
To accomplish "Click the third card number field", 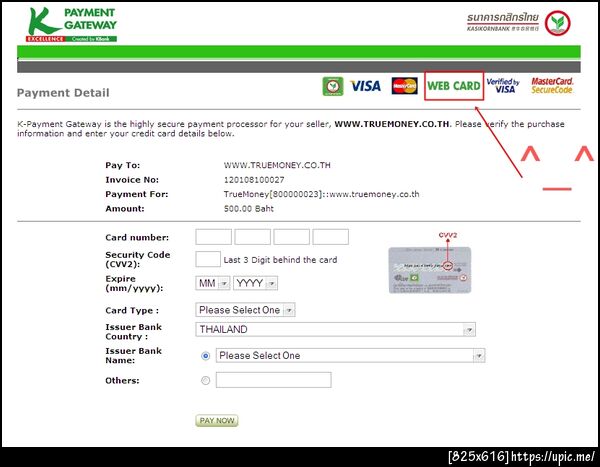I will pyautogui.click(x=292, y=237).
